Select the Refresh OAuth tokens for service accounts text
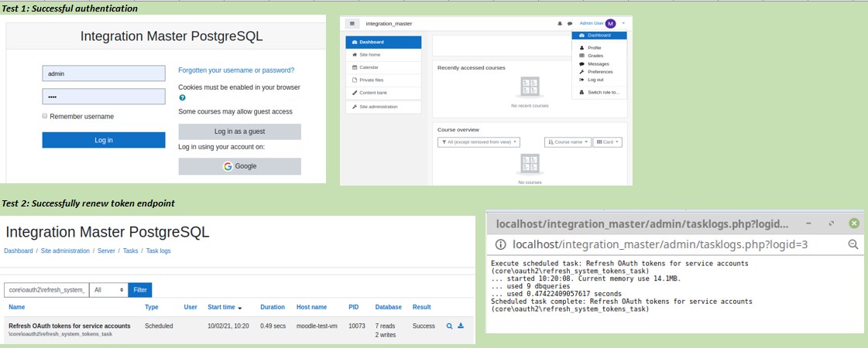 [x=70, y=326]
